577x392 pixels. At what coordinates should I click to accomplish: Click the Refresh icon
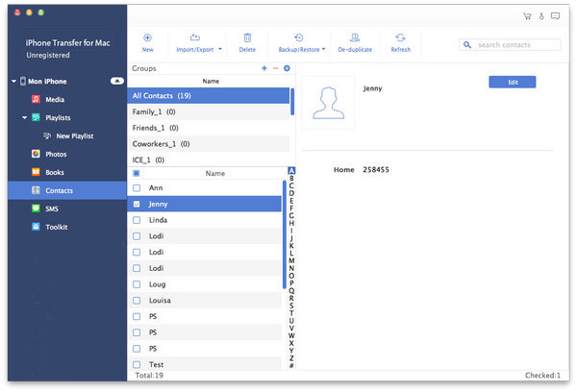tap(400, 37)
